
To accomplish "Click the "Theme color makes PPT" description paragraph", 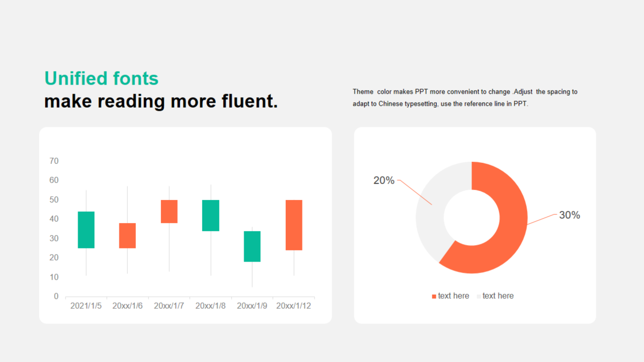I will point(465,98).
